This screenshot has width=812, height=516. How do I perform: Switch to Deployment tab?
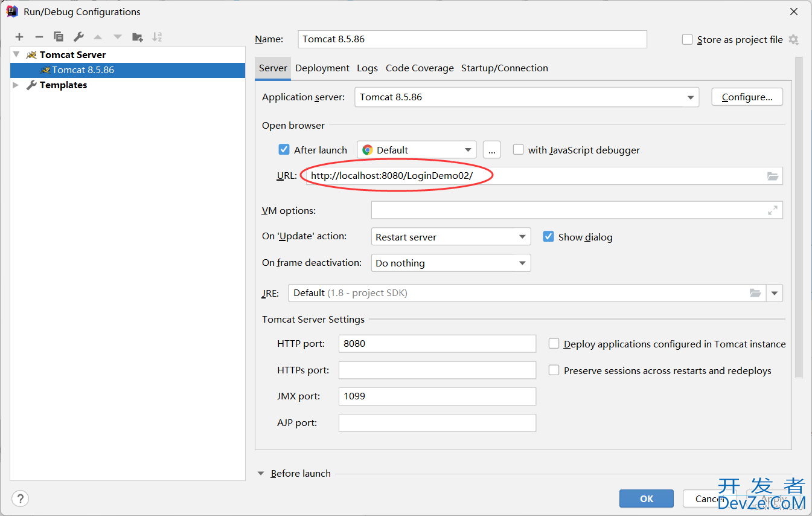point(322,68)
